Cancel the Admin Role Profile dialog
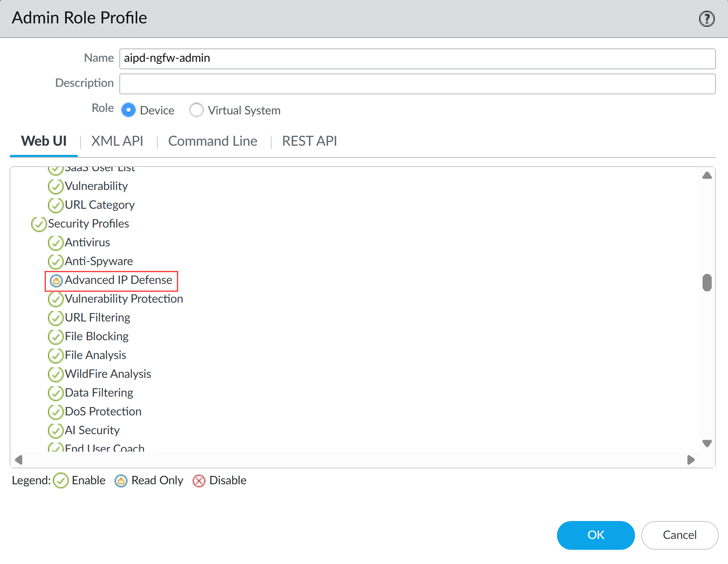This screenshot has width=728, height=564. (680, 535)
